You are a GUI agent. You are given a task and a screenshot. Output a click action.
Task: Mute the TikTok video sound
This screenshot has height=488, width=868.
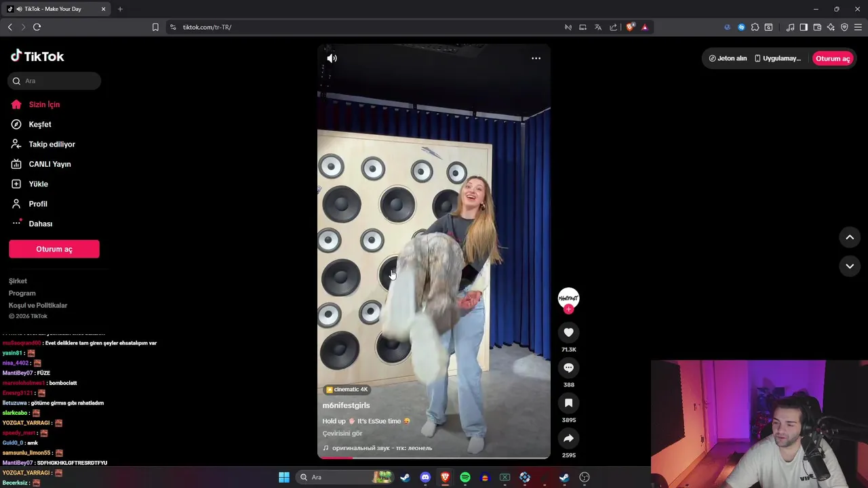tap(332, 58)
